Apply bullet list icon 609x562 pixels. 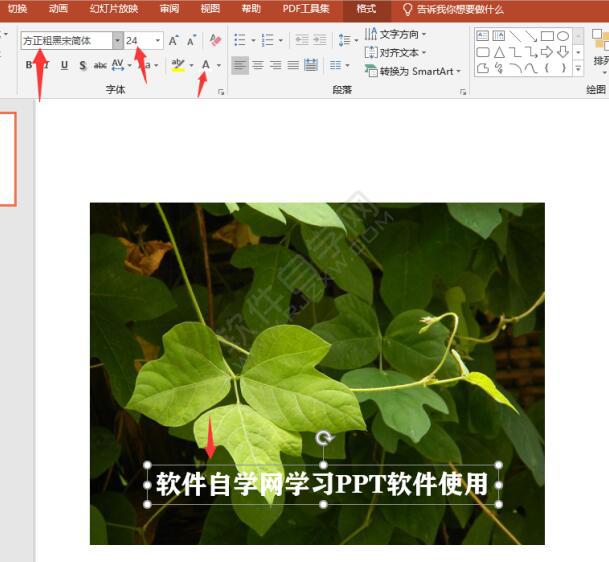click(x=240, y=40)
